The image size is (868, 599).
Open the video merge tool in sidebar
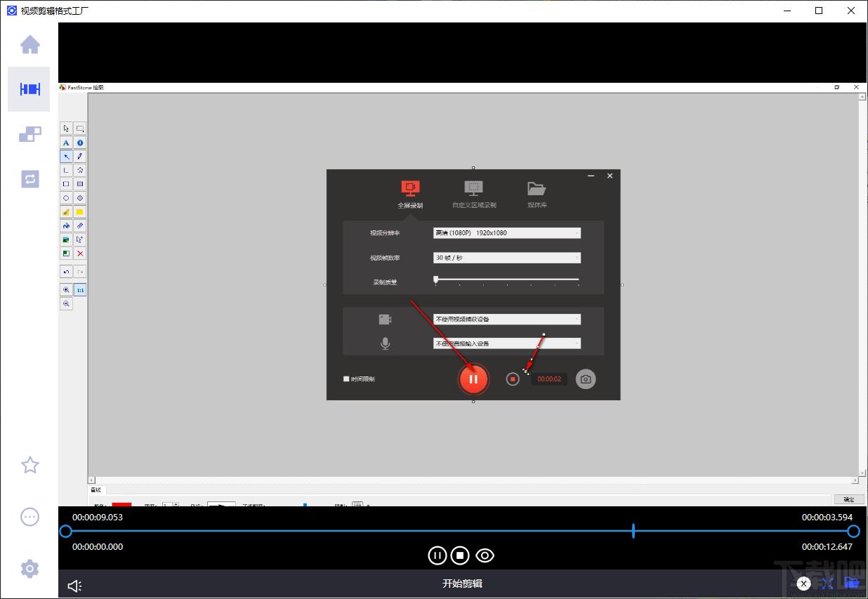click(29, 134)
